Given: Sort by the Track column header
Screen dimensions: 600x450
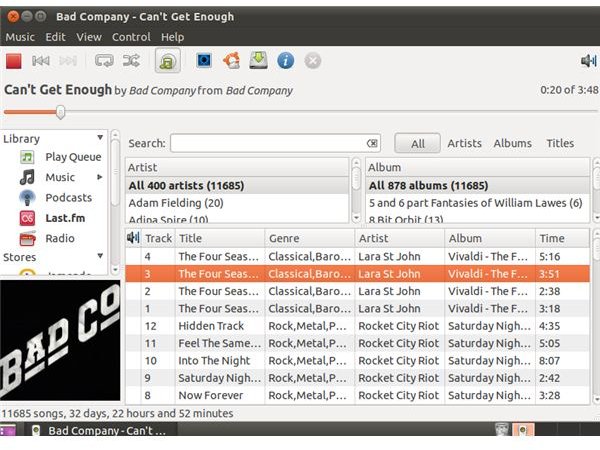Looking at the screenshot, I should tap(158, 238).
